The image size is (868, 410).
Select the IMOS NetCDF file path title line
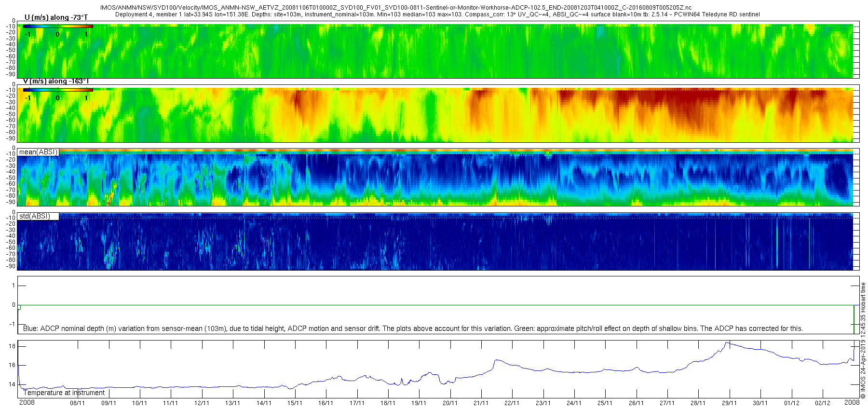click(x=396, y=8)
